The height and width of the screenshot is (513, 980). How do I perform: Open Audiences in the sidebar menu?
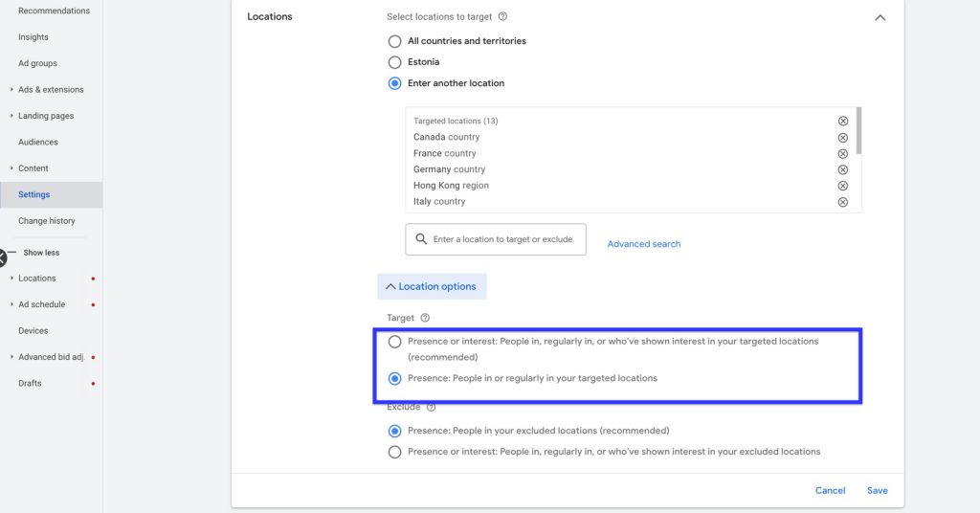pyautogui.click(x=38, y=142)
